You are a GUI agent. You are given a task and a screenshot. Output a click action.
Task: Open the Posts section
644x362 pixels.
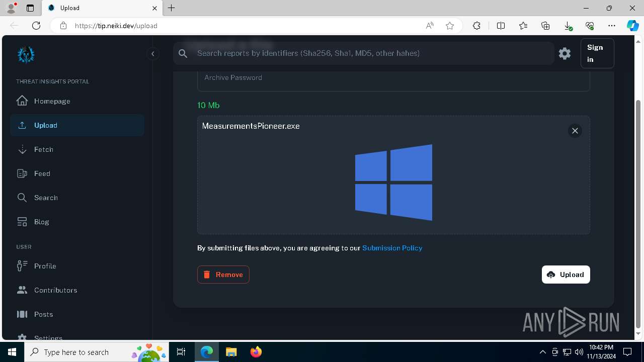coord(77,314)
